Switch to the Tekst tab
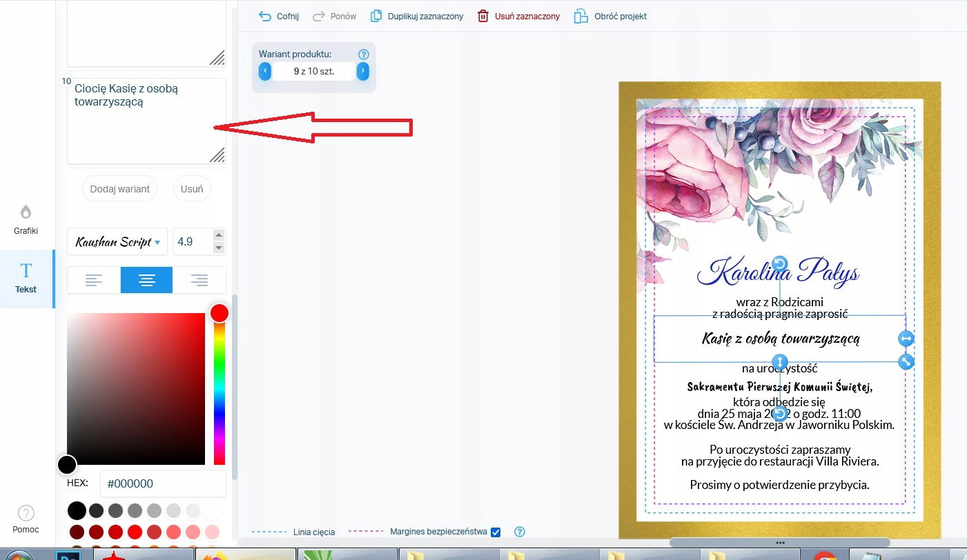Viewport: 967px width, 560px height. (x=26, y=278)
